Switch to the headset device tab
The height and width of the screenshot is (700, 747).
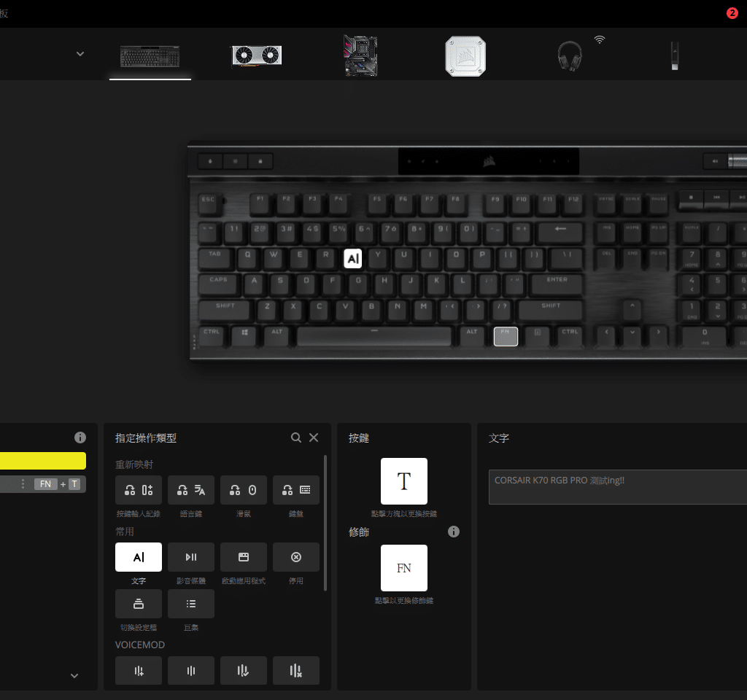570,55
